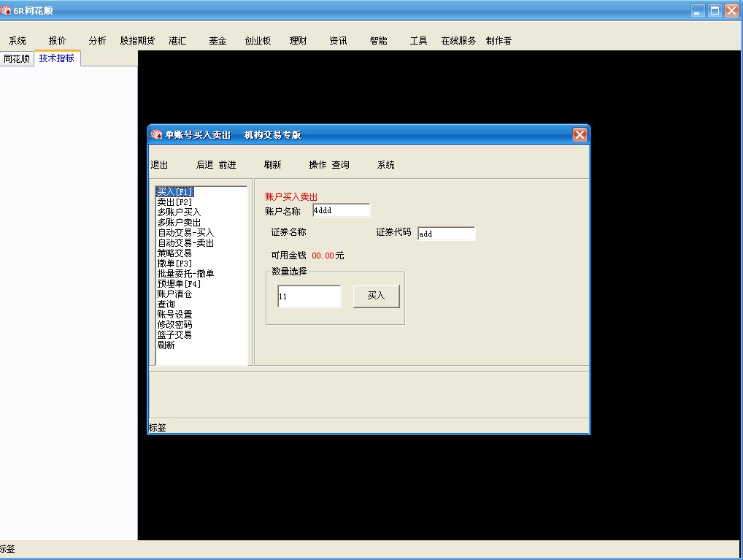Select 预埋单[F4] in the list
Viewport: 743px width, 560px height.
(179, 283)
